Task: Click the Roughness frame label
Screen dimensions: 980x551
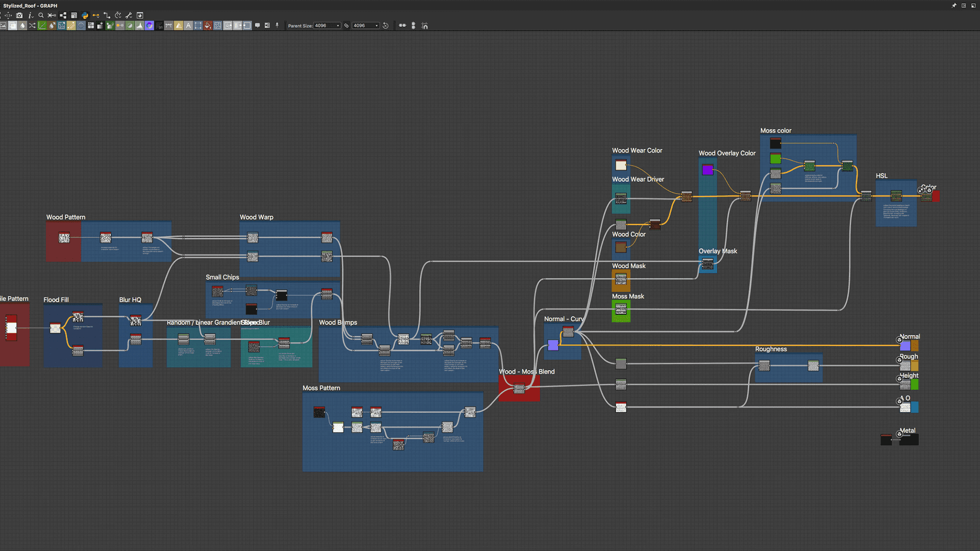Action: (771, 349)
